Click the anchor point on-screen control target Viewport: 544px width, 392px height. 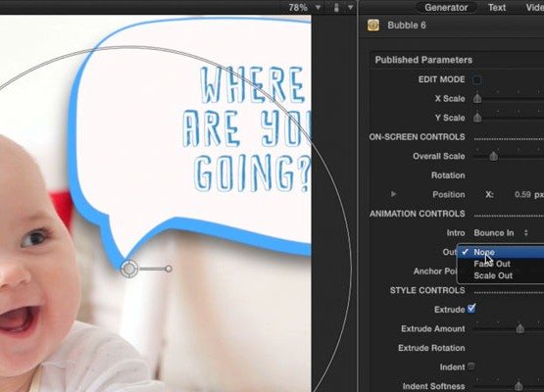tap(129, 269)
